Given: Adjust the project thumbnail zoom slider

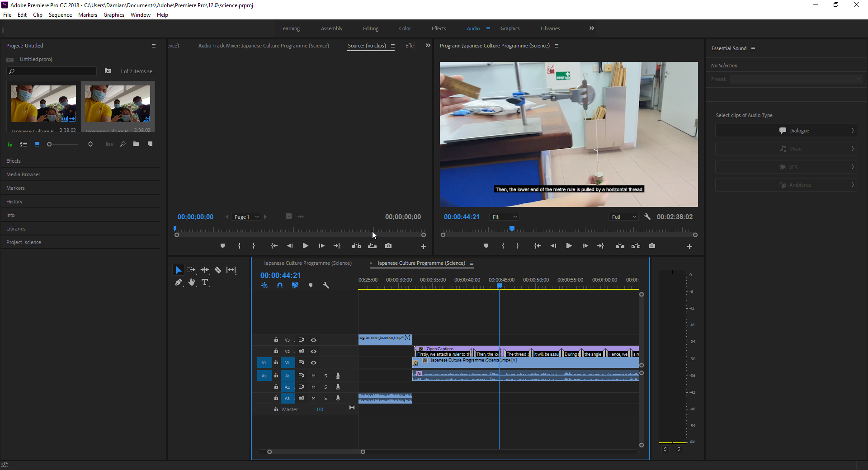Looking at the screenshot, I should point(50,144).
